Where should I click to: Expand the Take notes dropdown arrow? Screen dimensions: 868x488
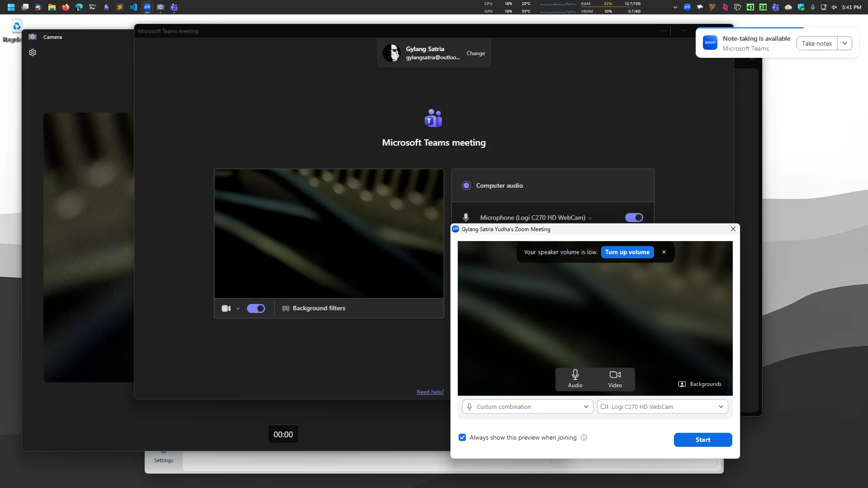(x=845, y=43)
